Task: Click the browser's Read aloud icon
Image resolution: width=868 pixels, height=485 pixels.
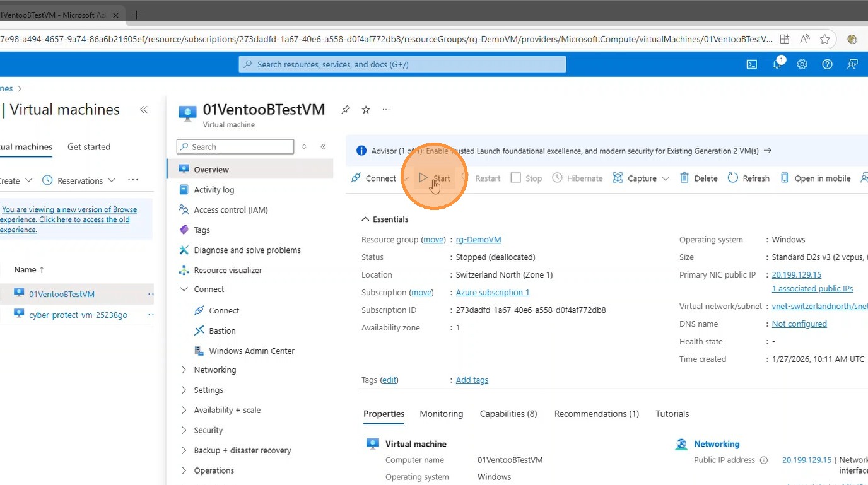Action: point(804,39)
